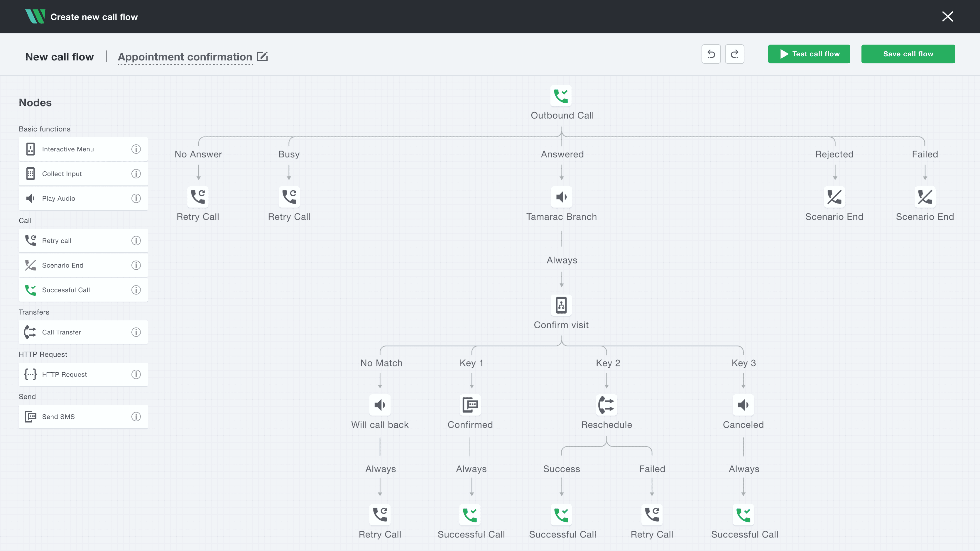This screenshot has height=551, width=980.
Task: Select the Reschedule call transfer node
Action: point(606,405)
